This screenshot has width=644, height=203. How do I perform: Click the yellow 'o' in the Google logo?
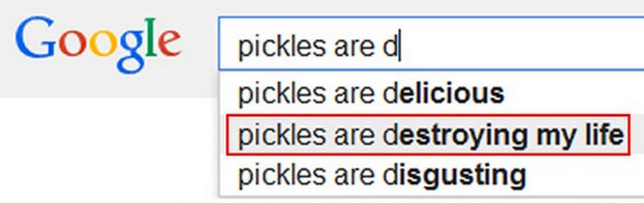[103, 44]
